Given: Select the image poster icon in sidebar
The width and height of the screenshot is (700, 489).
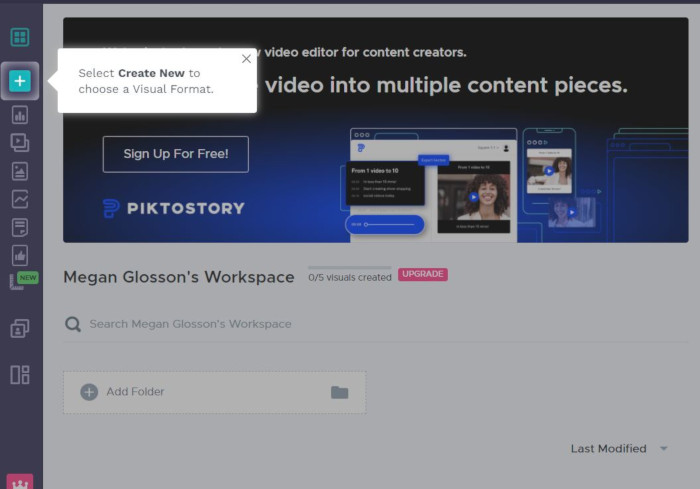Looking at the screenshot, I should click(x=20, y=171).
